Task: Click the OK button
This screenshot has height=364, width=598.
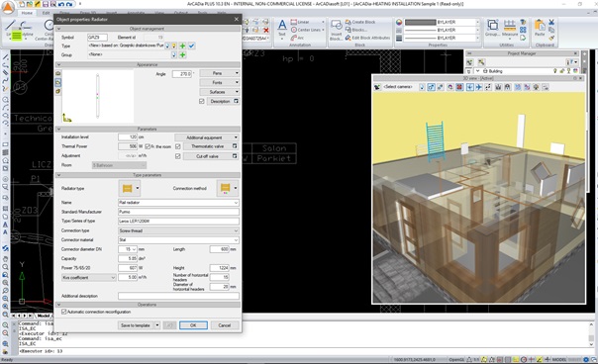Action: pos(193,325)
